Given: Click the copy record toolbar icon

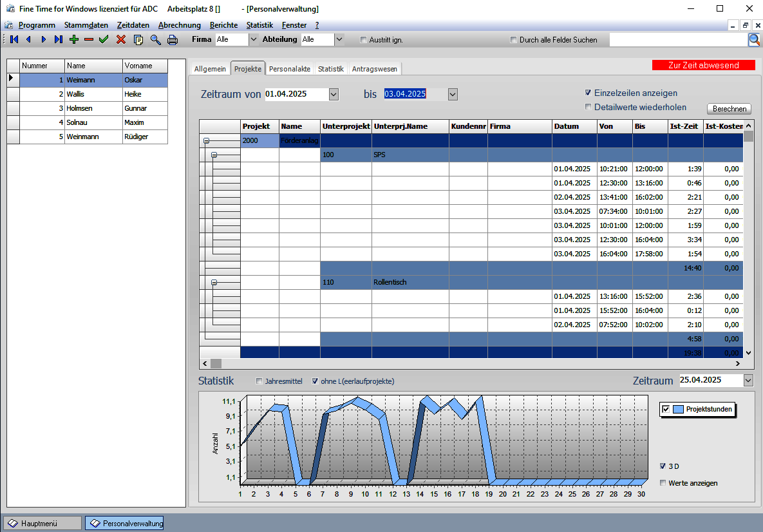Looking at the screenshot, I should click(x=138, y=40).
